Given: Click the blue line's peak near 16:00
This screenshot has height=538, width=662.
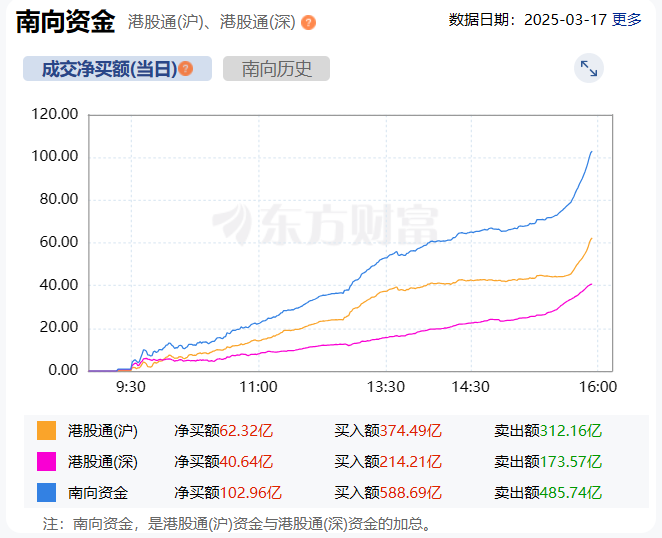Looking at the screenshot, I should (591, 152).
